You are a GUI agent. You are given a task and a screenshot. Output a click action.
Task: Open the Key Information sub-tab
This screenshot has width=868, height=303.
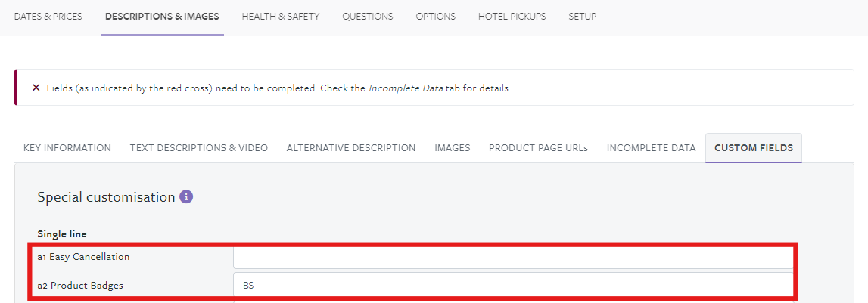pyautogui.click(x=67, y=148)
